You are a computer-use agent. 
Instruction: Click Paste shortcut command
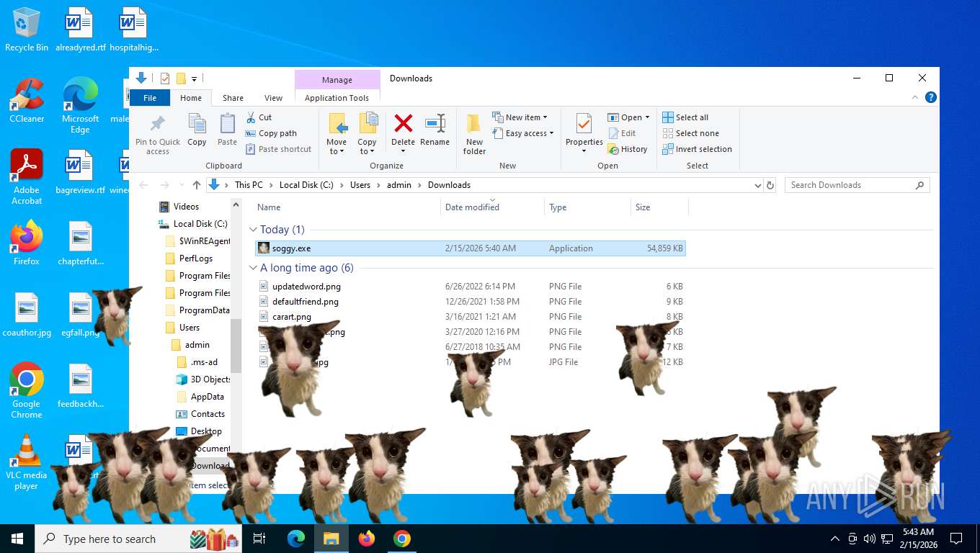point(278,149)
